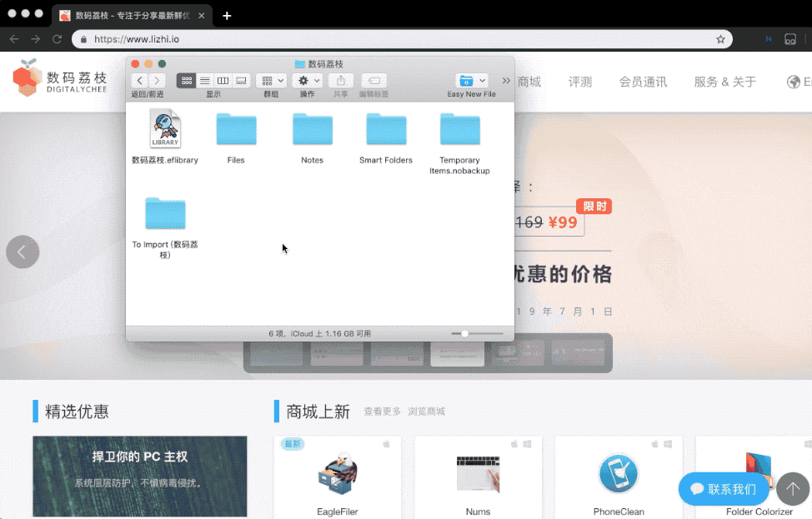Click the blue N extension icon
This screenshot has height=519, width=812.
[x=769, y=39]
